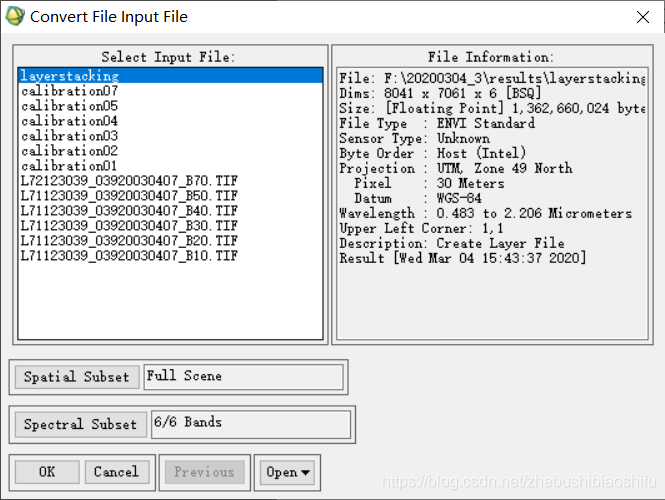Screen dimensions: 665x500
Task: Click the Pixel 30 Meters line
Action: (x=430, y=184)
